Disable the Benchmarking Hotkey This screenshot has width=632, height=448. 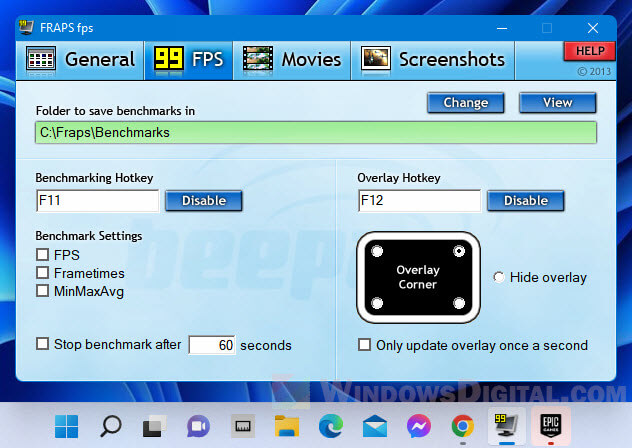(204, 201)
